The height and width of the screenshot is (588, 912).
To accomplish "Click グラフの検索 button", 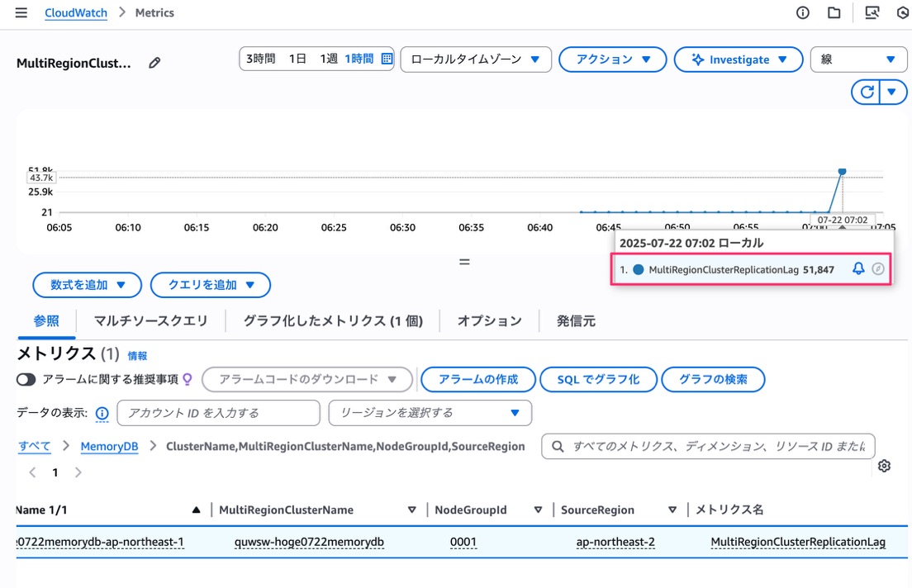I will click(713, 379).
